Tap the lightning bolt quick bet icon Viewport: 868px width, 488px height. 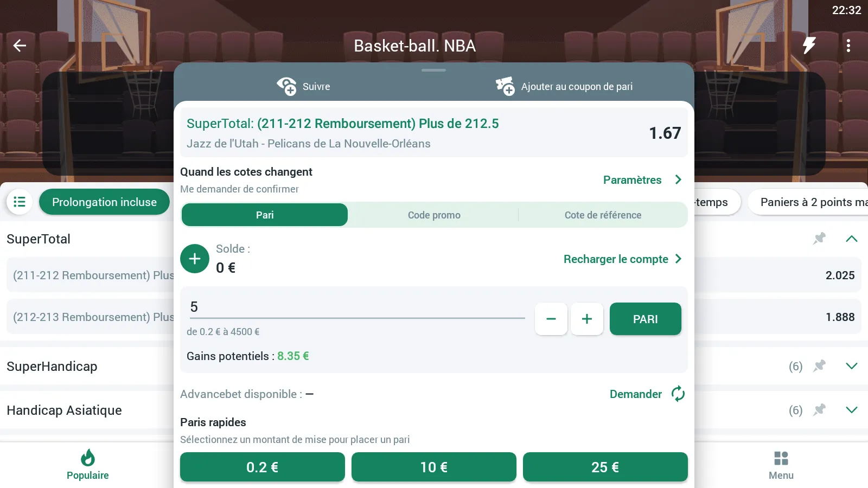[809, 46]
